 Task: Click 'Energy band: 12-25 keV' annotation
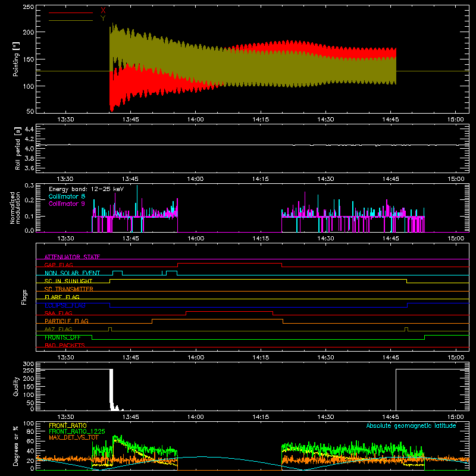click(86, 189)
